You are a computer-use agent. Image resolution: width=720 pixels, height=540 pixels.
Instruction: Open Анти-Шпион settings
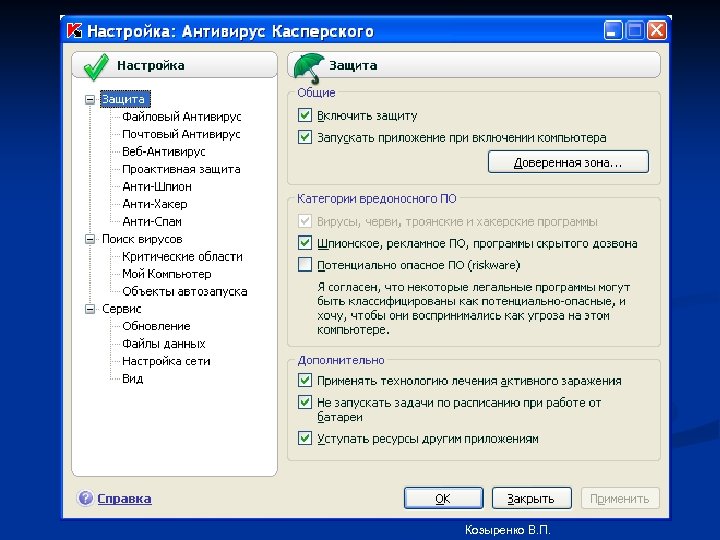click(157, 186)
